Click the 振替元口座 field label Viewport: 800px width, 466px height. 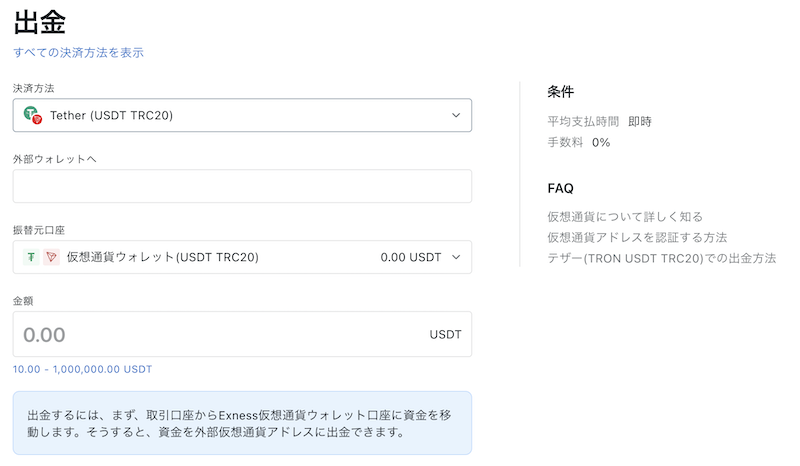click(39, 230)
